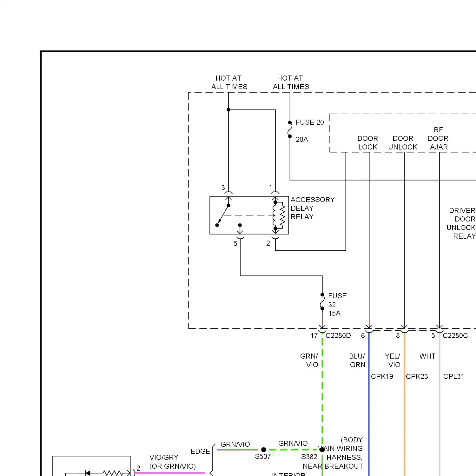Image resolution: width=476 pixels, height=476 pixels.
Task: Select relay pin number 5
Action: (x=235, y=243)
